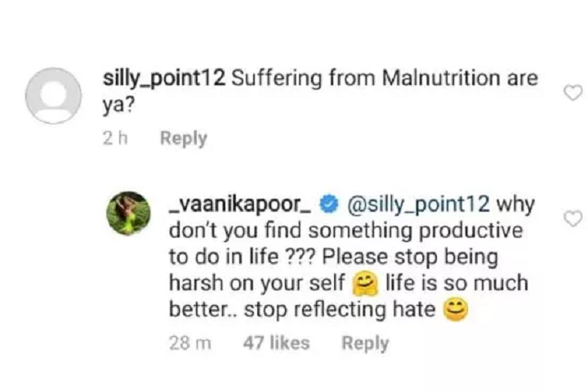Click the "2 h" comment timestamp
The image size is (588, 390).
(x=117, y=139)
